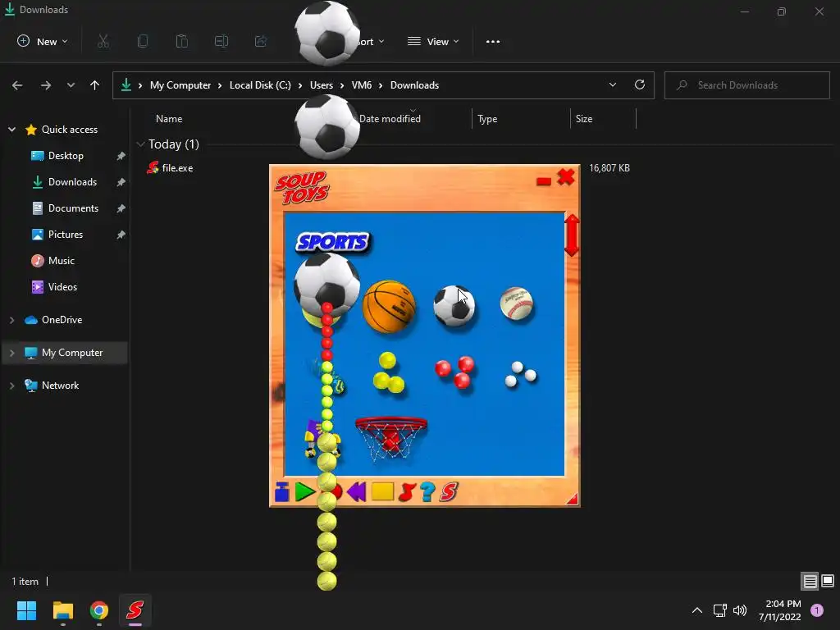Go up one folder level
840x630 pixels.
coord(95,85)
